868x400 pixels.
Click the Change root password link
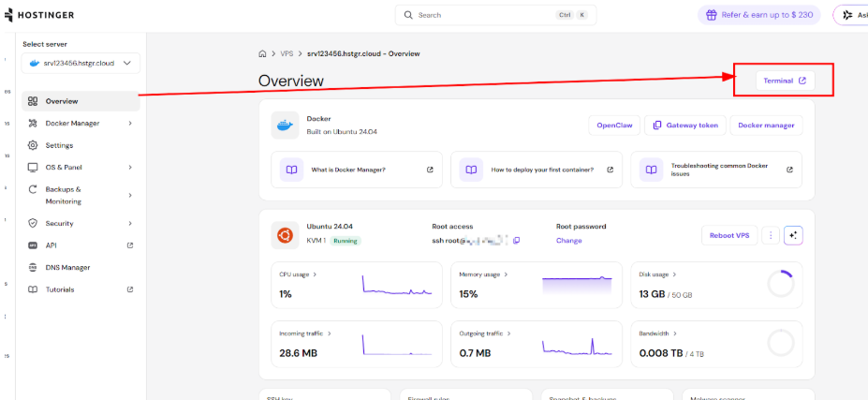point(568,241)
